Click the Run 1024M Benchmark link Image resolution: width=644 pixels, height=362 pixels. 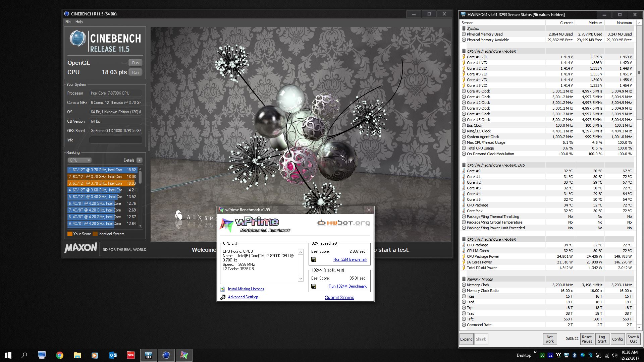(347, 286)
